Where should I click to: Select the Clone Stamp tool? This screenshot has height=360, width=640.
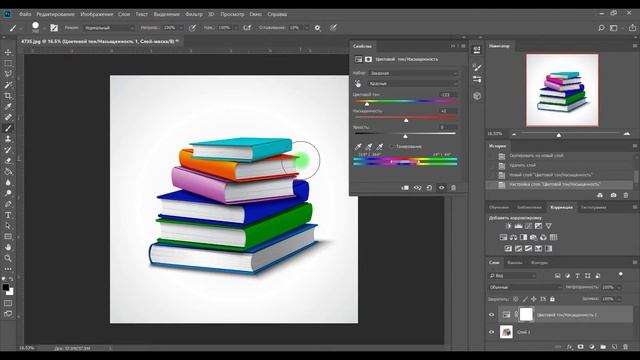(x=8, y=139)
